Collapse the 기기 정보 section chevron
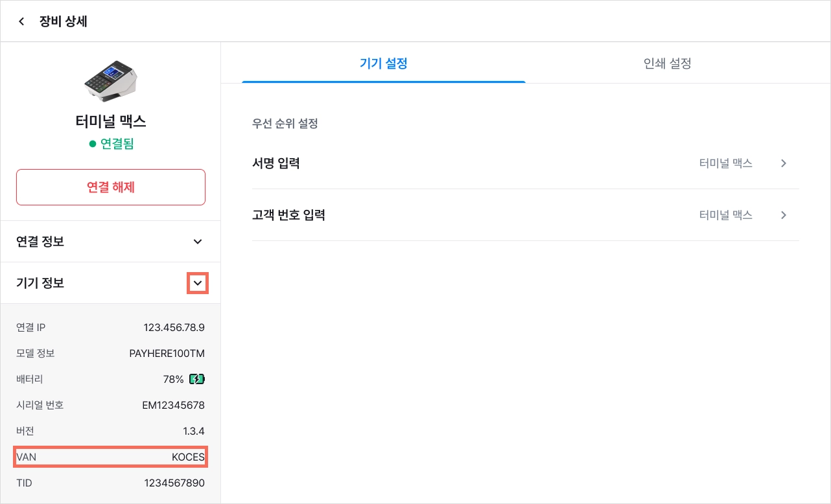Image resolution: width=831 pixels, height=504 pixels. 198,283
